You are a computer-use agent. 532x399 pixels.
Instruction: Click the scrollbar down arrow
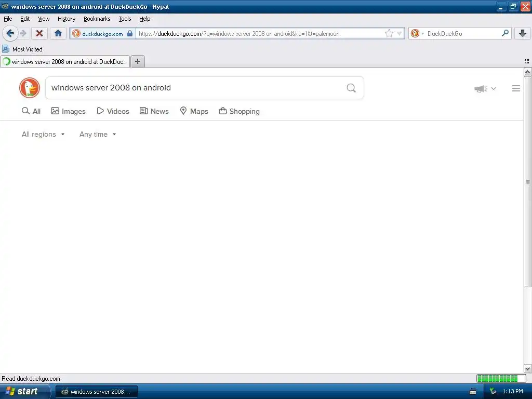point(527,368)
